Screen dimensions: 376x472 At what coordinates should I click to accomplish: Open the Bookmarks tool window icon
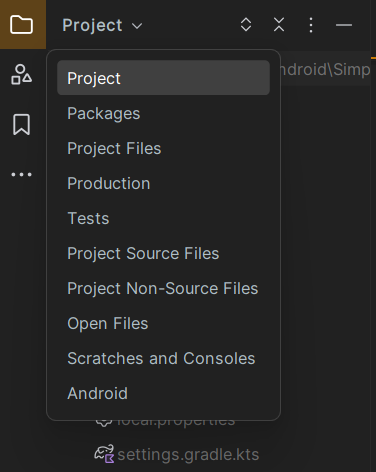(22, 125)
